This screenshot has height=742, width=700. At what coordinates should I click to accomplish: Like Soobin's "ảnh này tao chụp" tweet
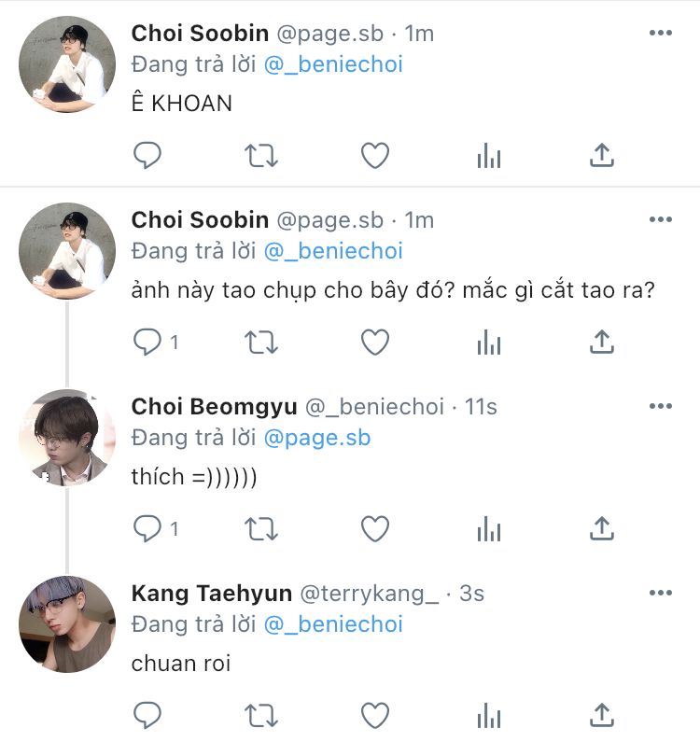click(375, 343)
